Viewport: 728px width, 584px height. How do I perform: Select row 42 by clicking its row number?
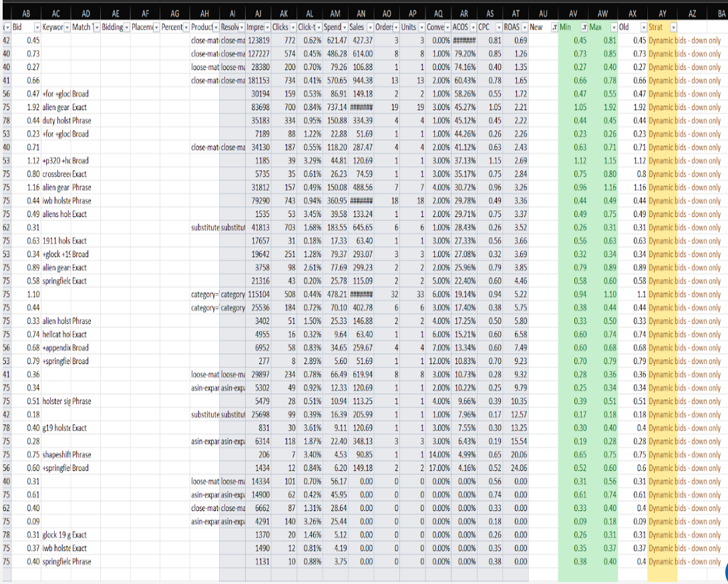coord(5,41)
